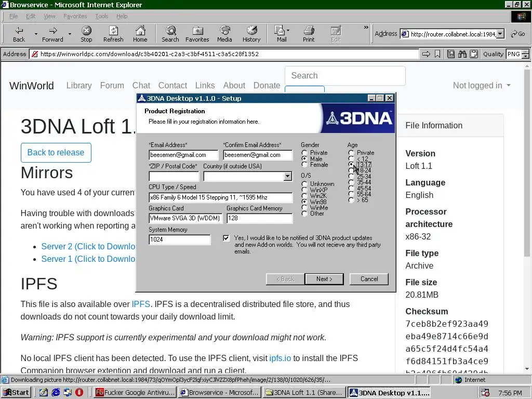Open the Donate nav link
This screenshot has width=532, height=399.
267,86
